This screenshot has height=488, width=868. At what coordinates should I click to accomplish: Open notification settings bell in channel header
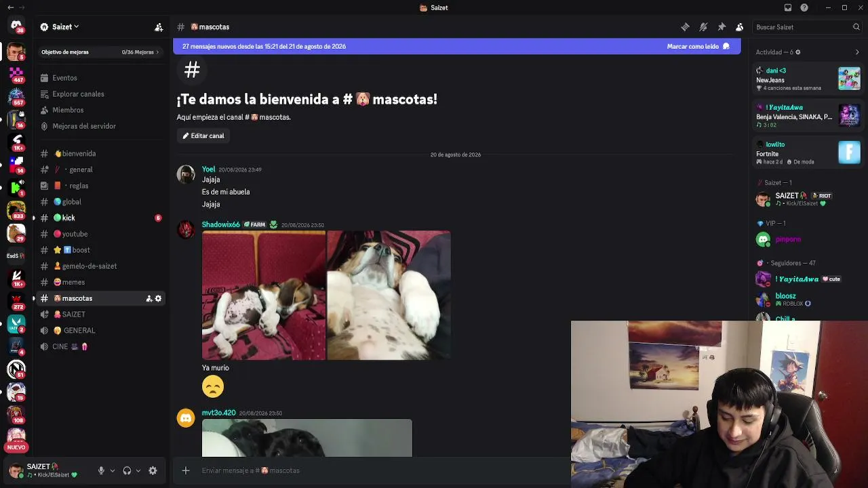[x=703, y=27]
